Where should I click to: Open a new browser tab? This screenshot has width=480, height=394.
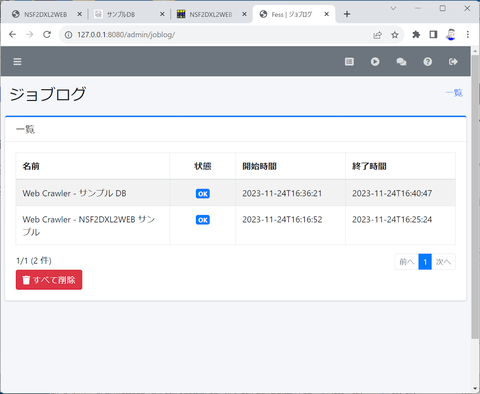pos(347,14)
